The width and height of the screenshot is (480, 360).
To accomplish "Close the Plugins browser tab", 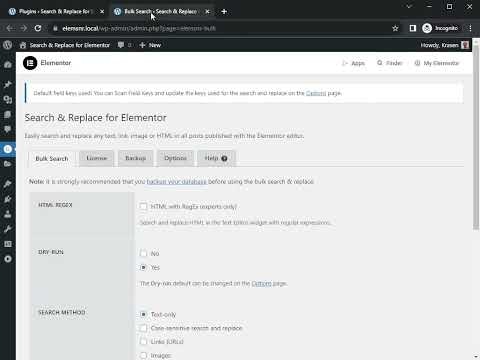I will 102,11.
